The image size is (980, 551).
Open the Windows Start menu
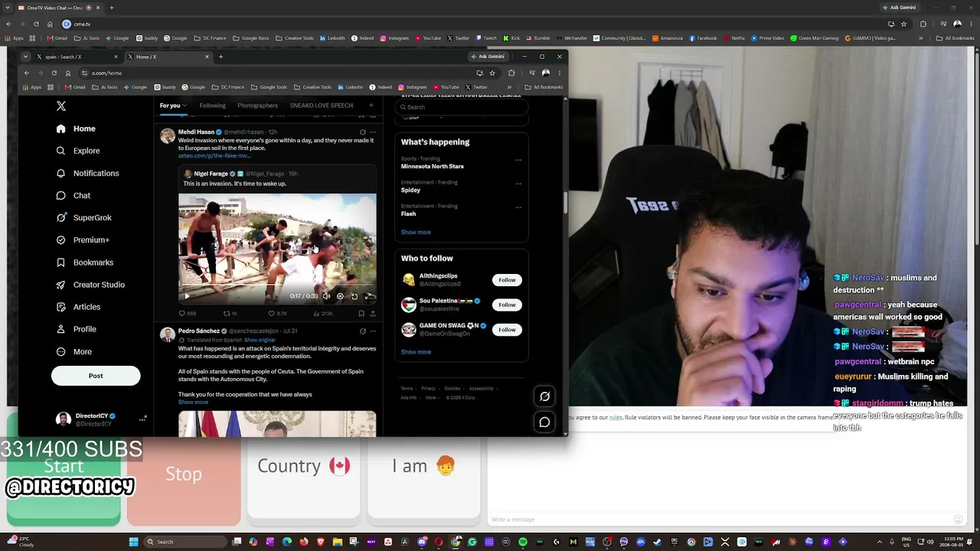(x=133, y=542)
